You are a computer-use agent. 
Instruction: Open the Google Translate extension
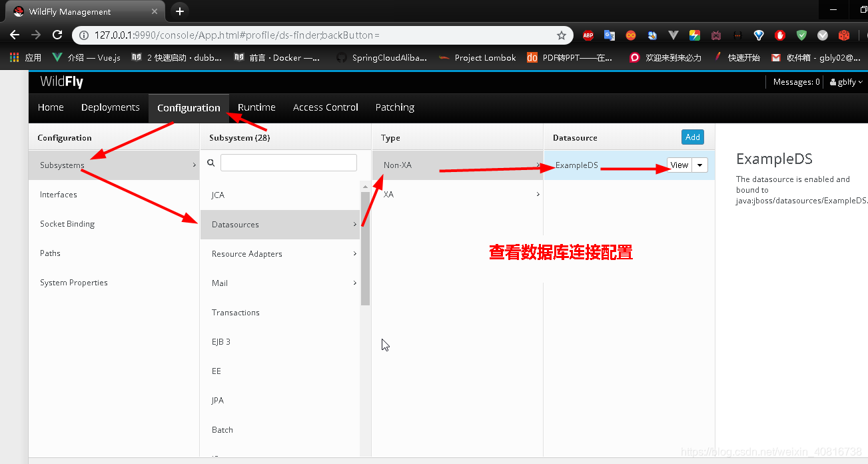pyautogui.click(x=610, y=35)
